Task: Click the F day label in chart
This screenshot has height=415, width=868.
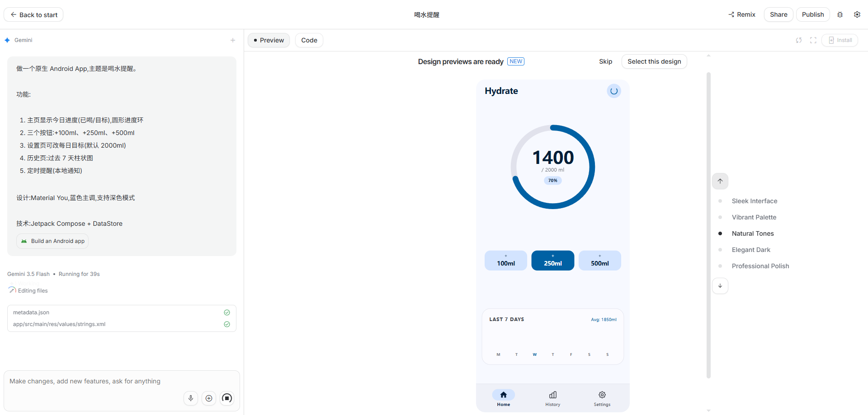Action: pyautogui.click(x=571, y=354)
